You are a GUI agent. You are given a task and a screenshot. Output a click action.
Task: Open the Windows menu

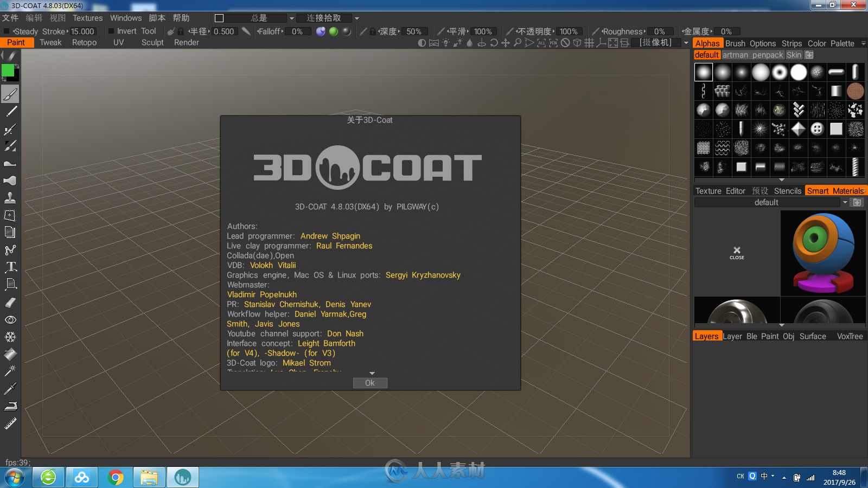pyautogui.click(x=126, y=18)
